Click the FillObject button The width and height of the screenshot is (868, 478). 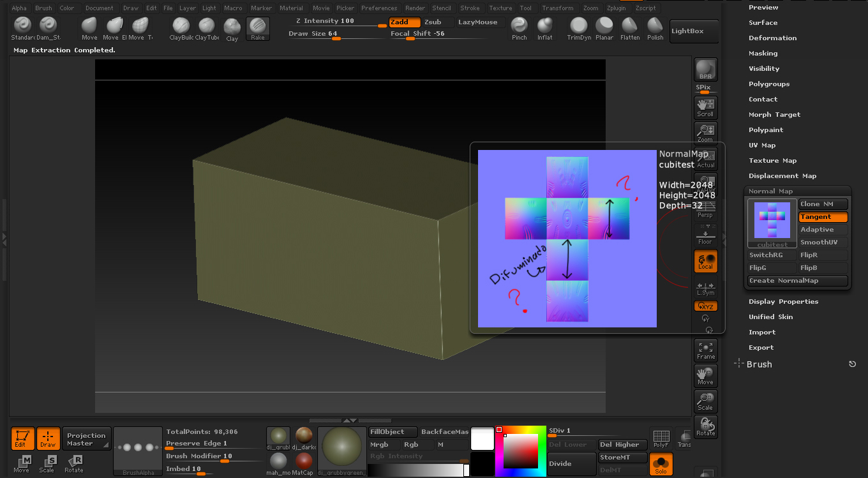coord(393,432)
